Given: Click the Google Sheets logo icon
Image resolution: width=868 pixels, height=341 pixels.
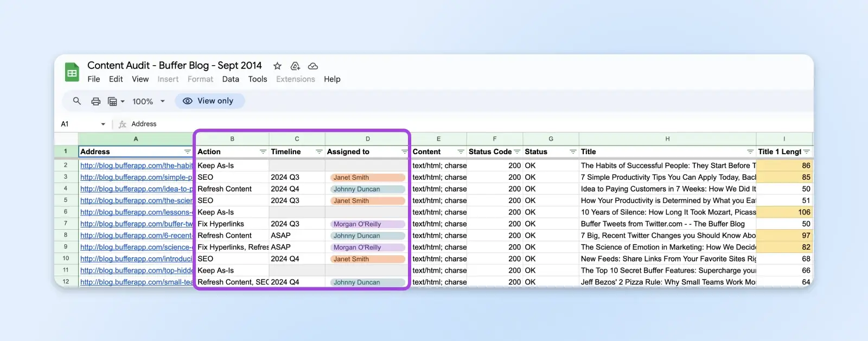Looking at the screenshot, I should tap(72, 72).
